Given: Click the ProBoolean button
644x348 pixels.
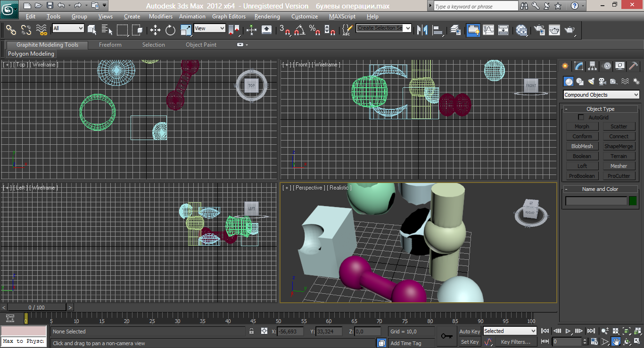Looking at the screenshot, I should [x=582, y=176].
